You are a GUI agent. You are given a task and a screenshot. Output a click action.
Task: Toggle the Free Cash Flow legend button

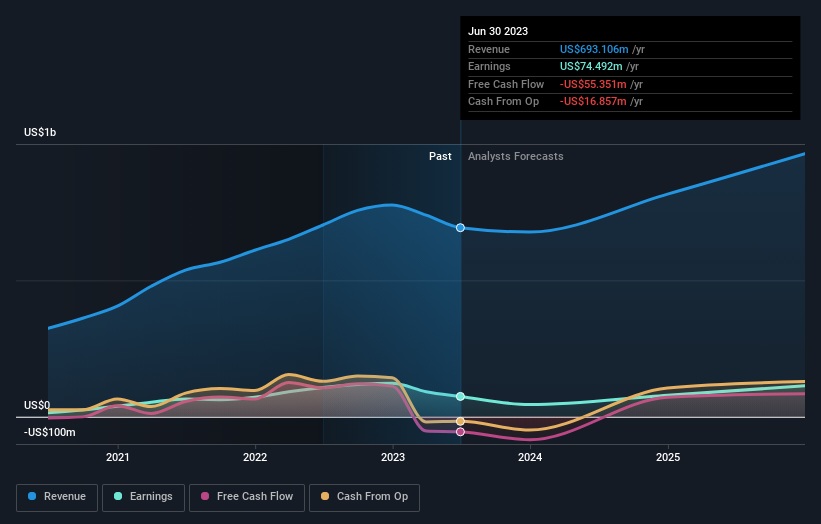click(247, 497)
